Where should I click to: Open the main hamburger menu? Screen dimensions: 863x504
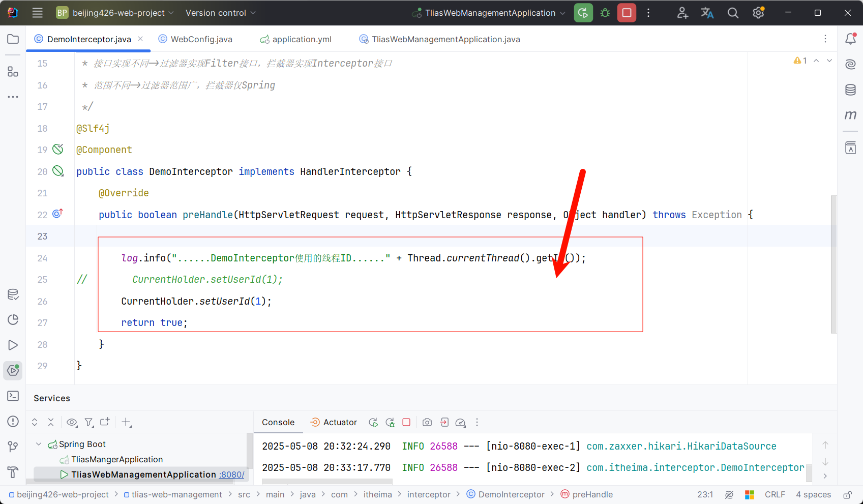(38, 13)
